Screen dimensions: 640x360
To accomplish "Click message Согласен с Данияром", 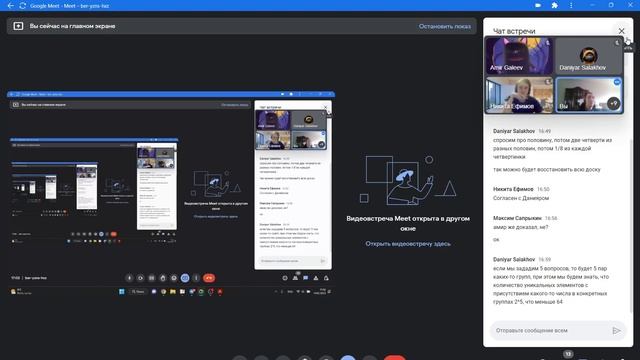I will click(x=521, y=198).
